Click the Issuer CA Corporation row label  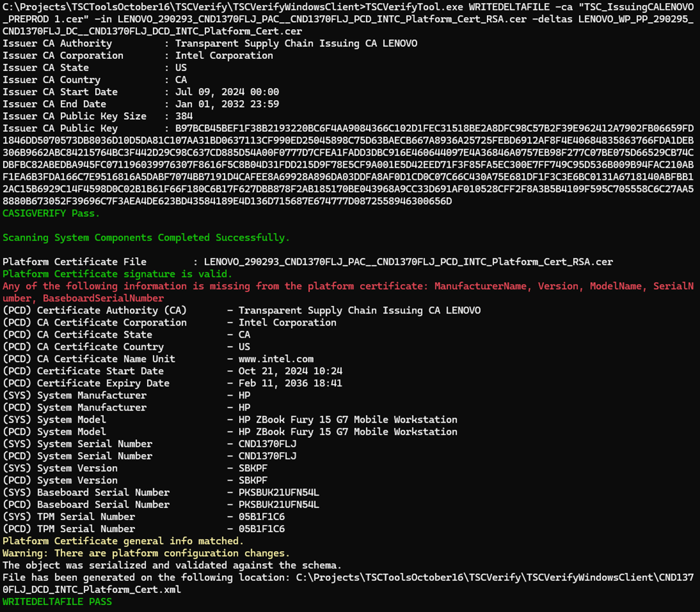[63, 55]
